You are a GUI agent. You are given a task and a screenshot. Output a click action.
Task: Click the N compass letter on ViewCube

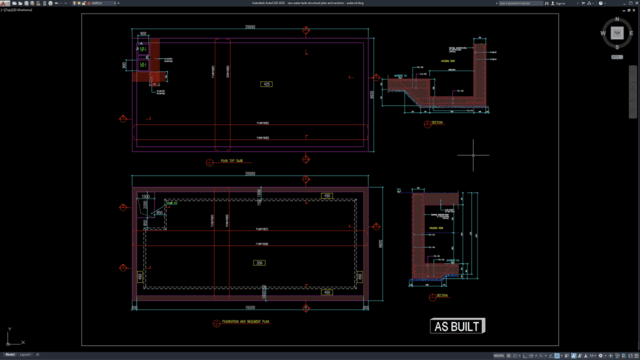617,19
